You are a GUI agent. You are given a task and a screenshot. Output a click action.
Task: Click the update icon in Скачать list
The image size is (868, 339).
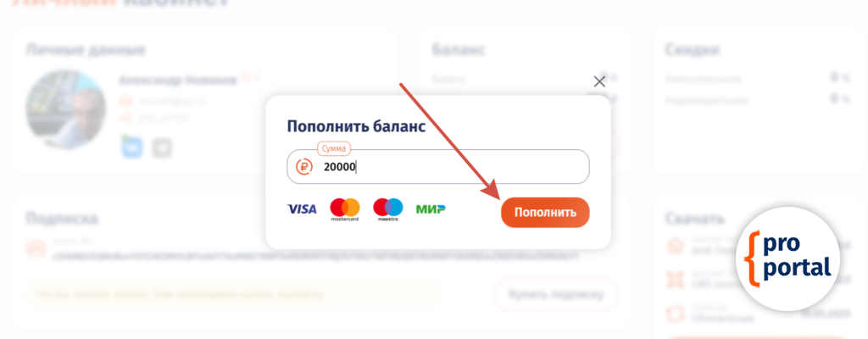pyautogui.click(x=676, y=313)
